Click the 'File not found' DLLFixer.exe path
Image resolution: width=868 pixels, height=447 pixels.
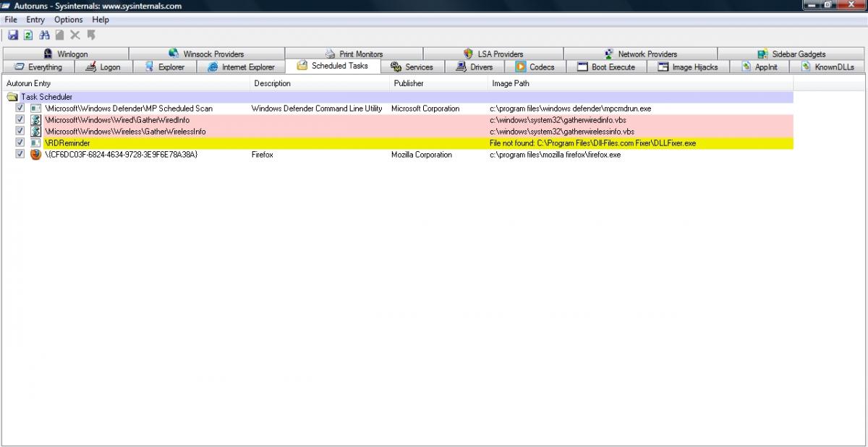pyautogui.click(x=592, y=143)
